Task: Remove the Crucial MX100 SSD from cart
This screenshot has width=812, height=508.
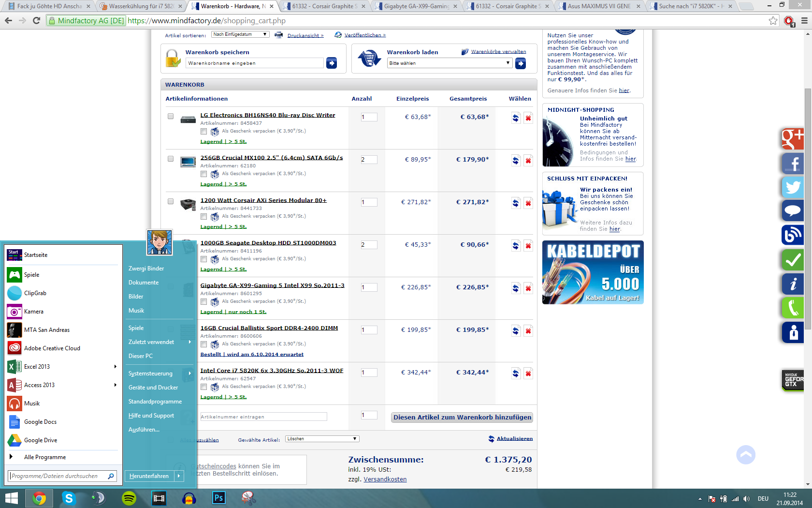Action: (528, 161)
